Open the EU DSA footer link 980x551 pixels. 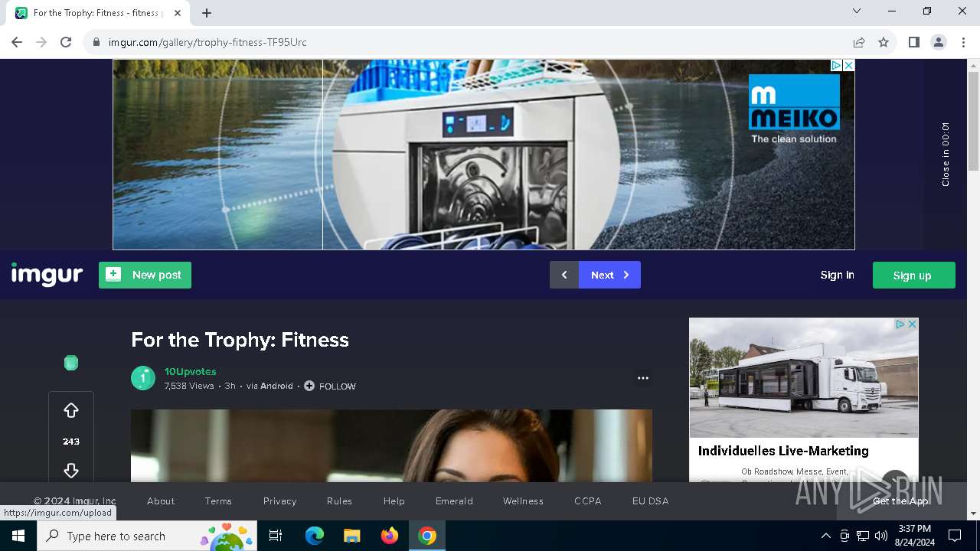pyautogui.click(x=650, y=501)
